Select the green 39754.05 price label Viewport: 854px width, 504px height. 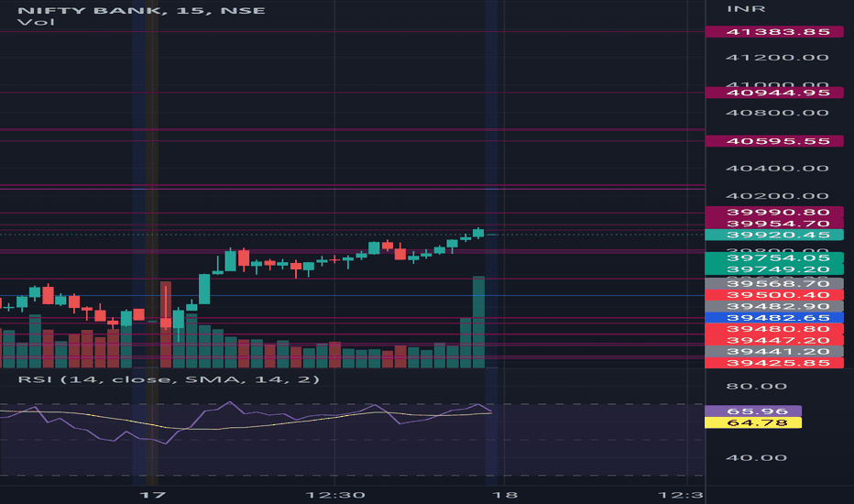[x=774, y=257]
